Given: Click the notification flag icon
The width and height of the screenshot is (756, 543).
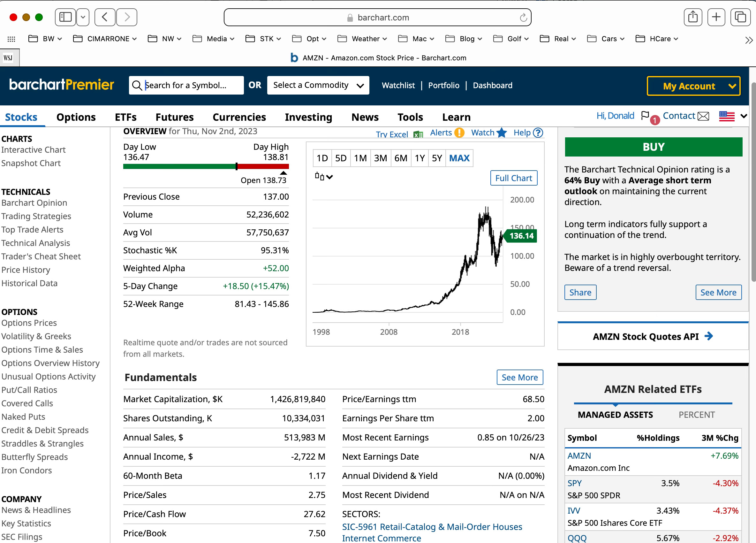Looking at the screenshot, I should [645, 116].
